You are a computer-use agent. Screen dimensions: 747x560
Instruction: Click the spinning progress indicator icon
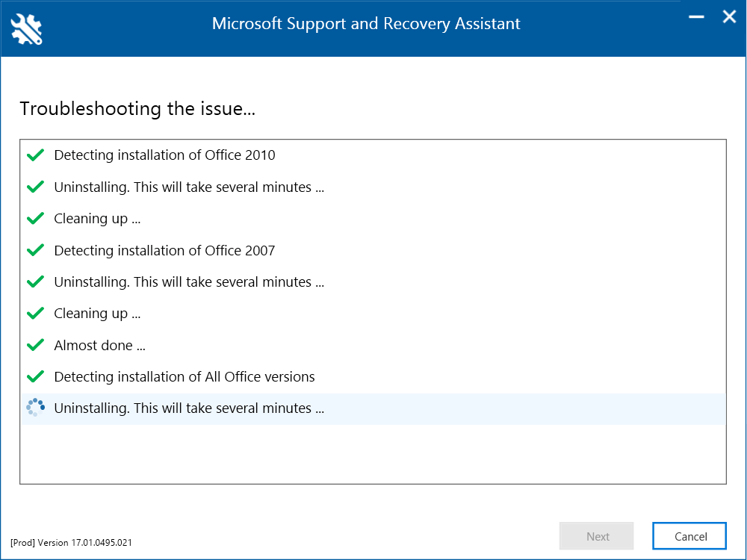(35, 408)
